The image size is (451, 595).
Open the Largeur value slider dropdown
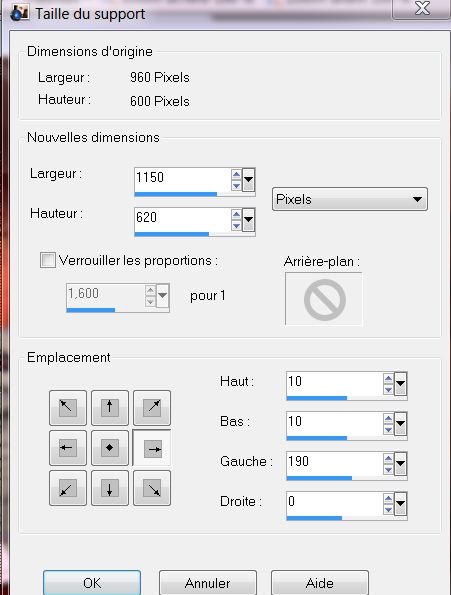[248, 179]
